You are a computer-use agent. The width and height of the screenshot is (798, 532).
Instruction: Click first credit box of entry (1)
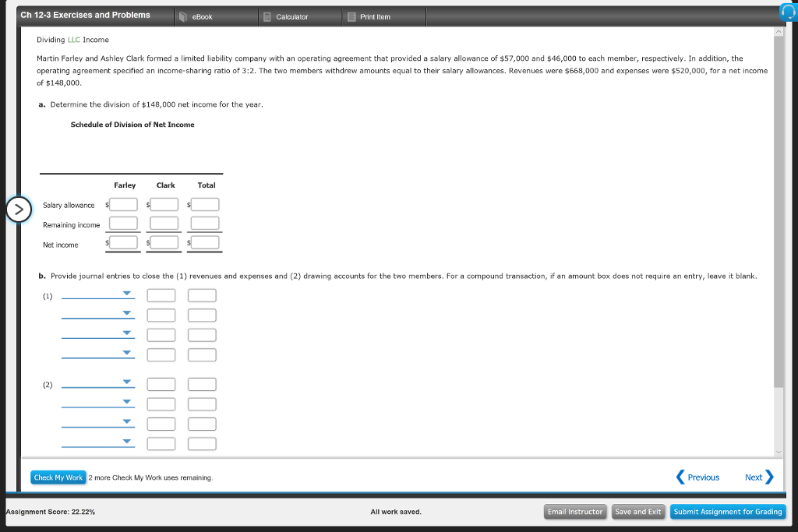tap(202, 295)
